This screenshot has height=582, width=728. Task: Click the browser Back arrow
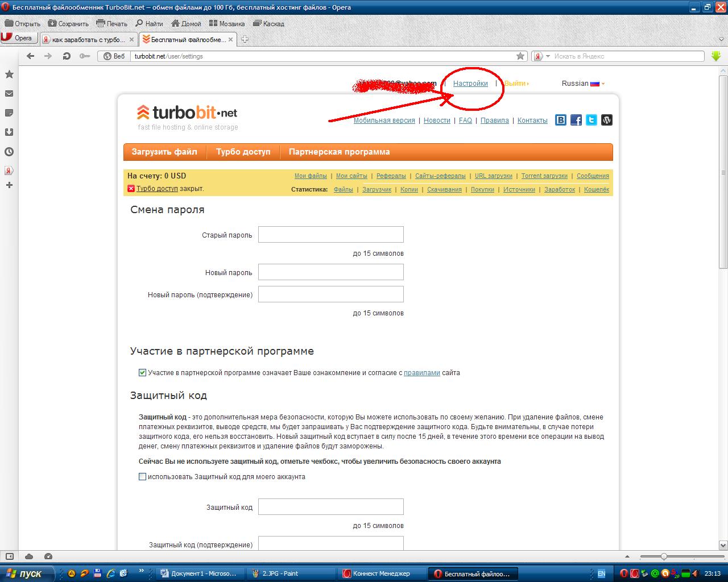coord(31,56)
